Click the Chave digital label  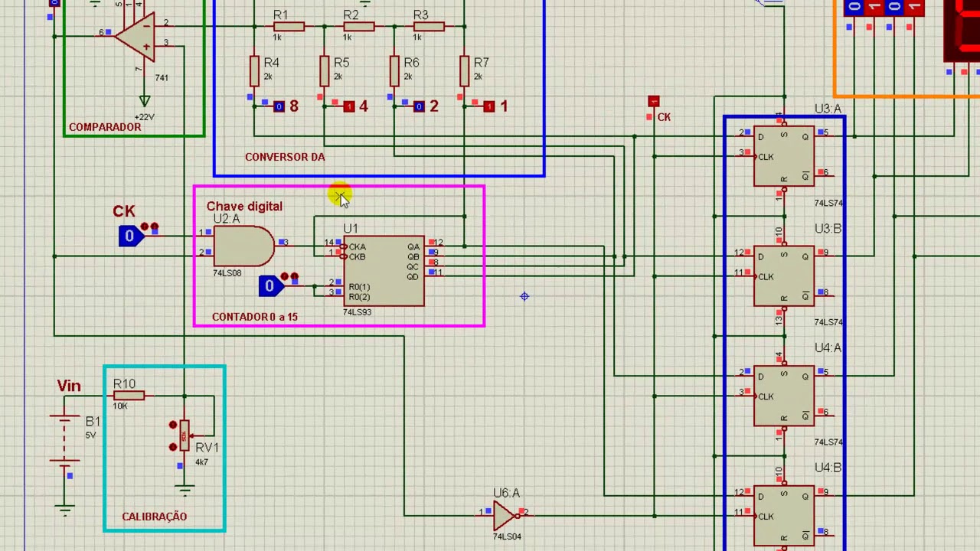[x=244, y=207]
